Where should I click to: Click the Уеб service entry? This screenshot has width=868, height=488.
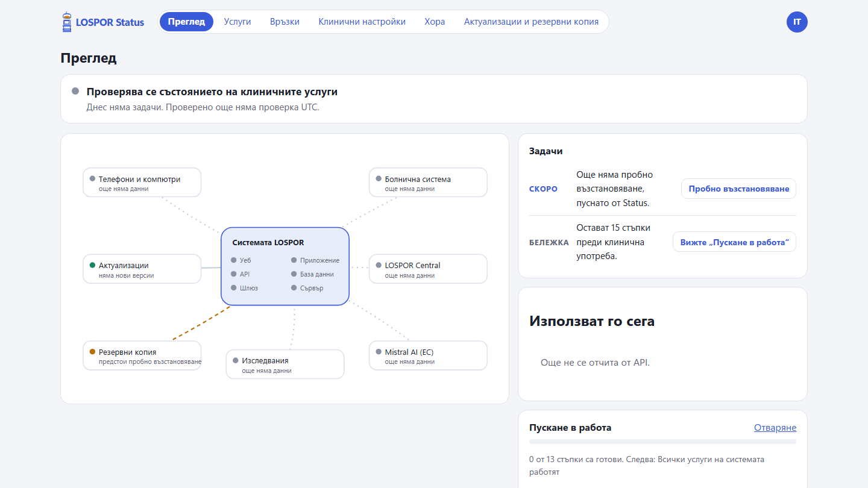pyautogui.click(x=241, y=260)
